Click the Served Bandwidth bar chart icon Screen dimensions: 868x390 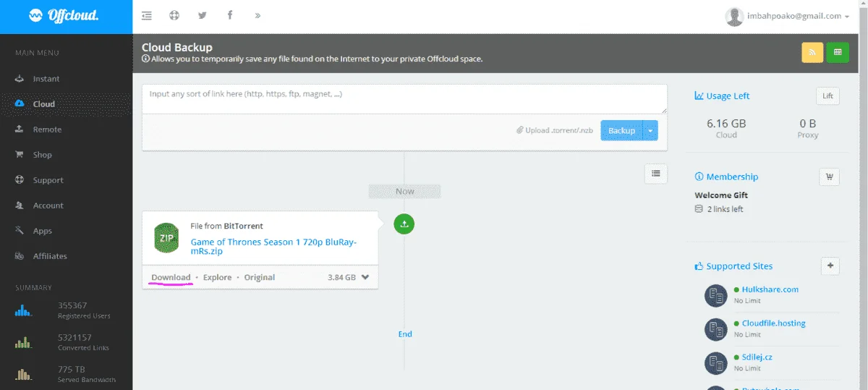coord(24,374)
